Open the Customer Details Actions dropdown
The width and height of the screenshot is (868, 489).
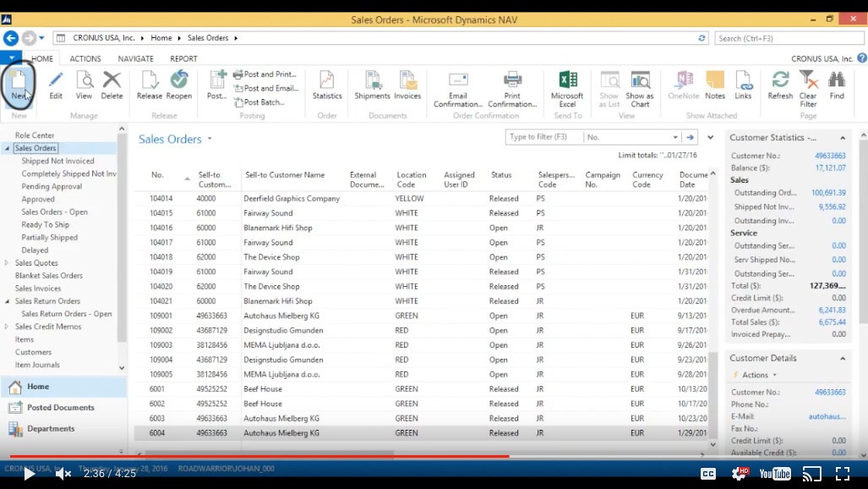tap(758, 375)
